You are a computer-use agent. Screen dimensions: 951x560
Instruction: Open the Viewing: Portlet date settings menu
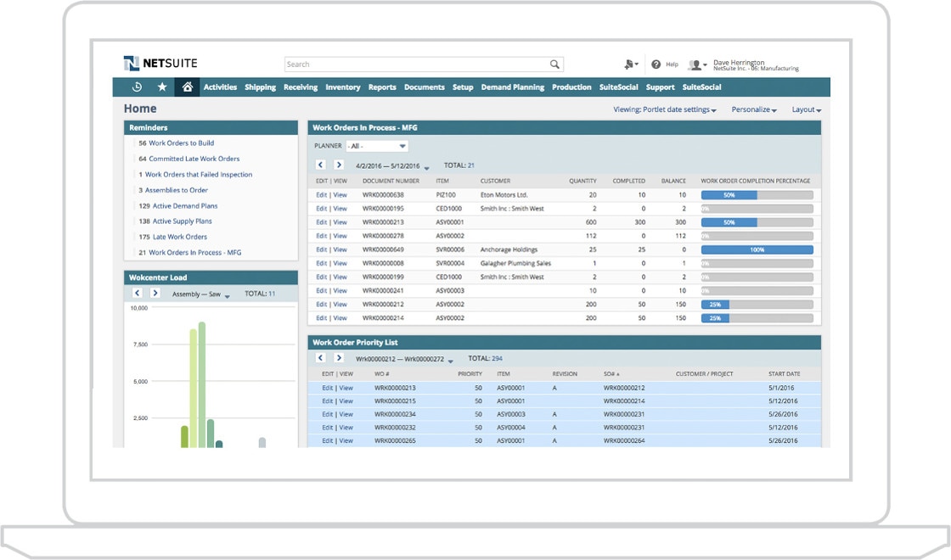667,109
